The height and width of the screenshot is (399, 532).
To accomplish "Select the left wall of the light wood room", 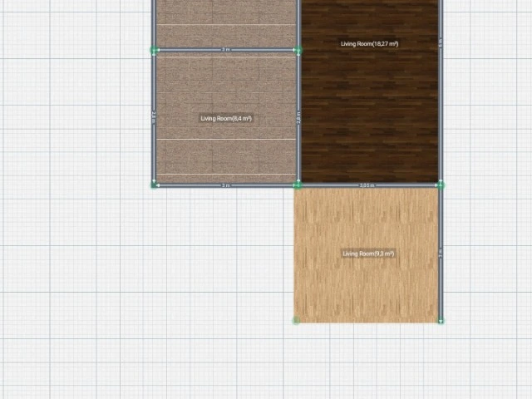I will pyautogui.click(x=296, y=254).
